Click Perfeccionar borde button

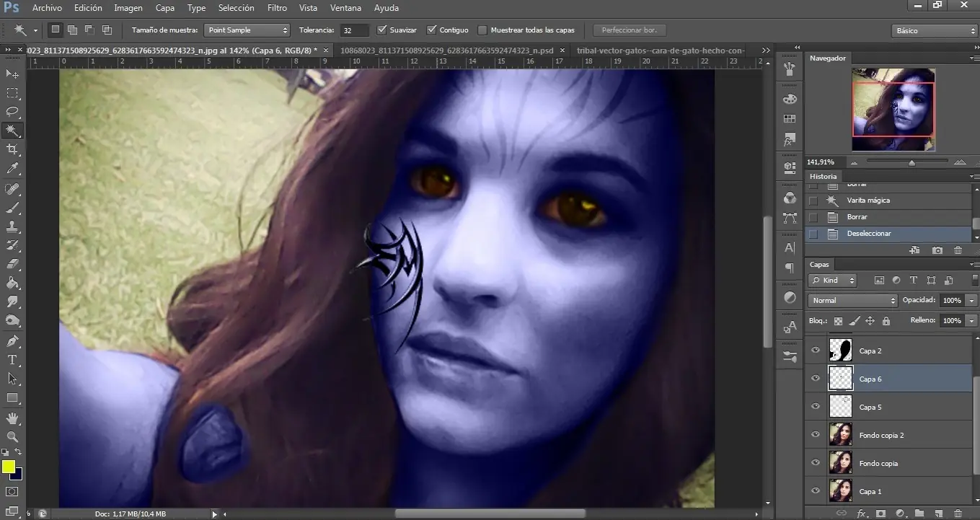pyautogui.click(x=630, y=30)
